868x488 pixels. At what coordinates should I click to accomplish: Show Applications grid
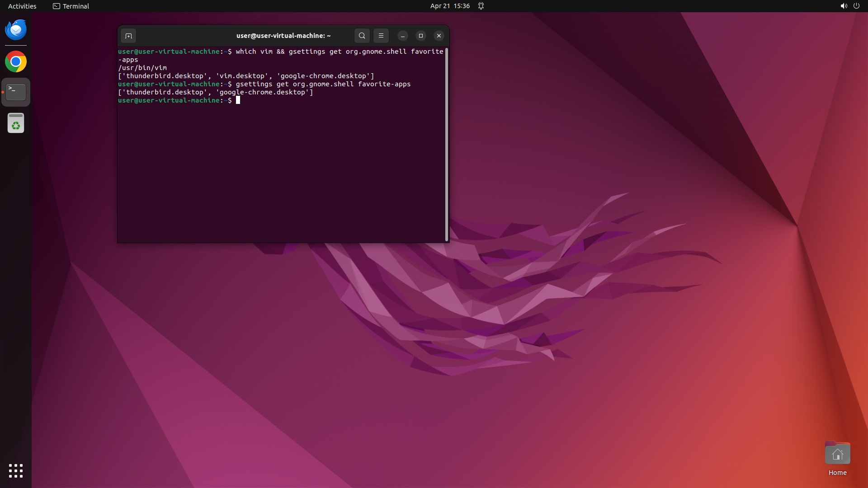pos(16,471)
